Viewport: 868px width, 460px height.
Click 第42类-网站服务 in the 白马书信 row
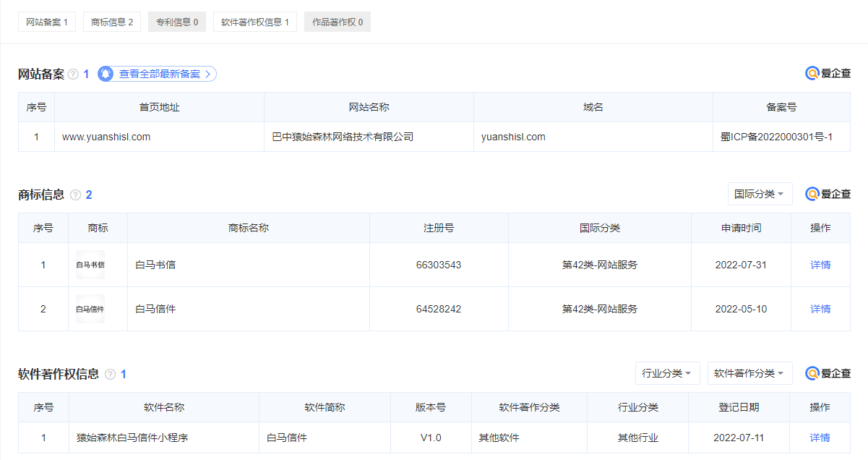click(x=600, y=265)
